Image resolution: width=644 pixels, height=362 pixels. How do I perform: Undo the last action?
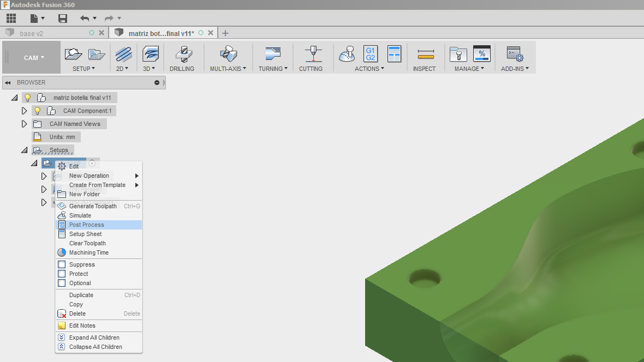(85, 18)
